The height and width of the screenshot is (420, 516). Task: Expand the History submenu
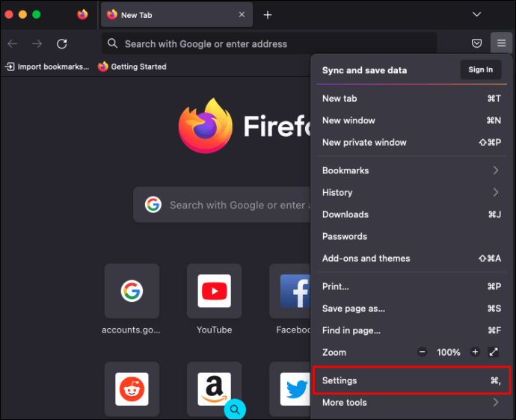pyautogui.click(x=411, y=192)
